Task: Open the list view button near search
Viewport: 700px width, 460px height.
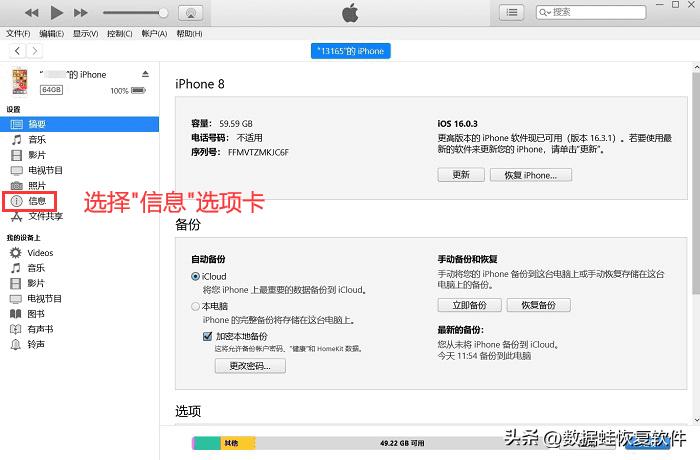Action: coord(512,13)
